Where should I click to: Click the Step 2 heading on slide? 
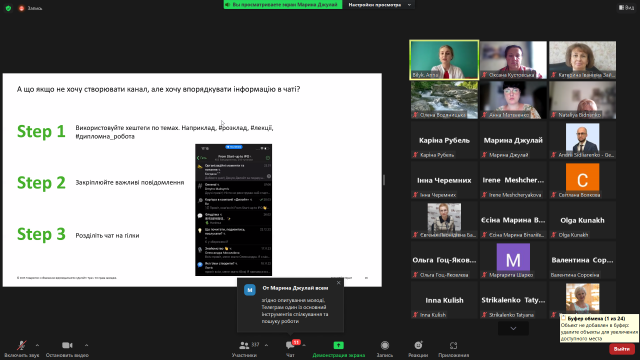[x=41, y=182]
